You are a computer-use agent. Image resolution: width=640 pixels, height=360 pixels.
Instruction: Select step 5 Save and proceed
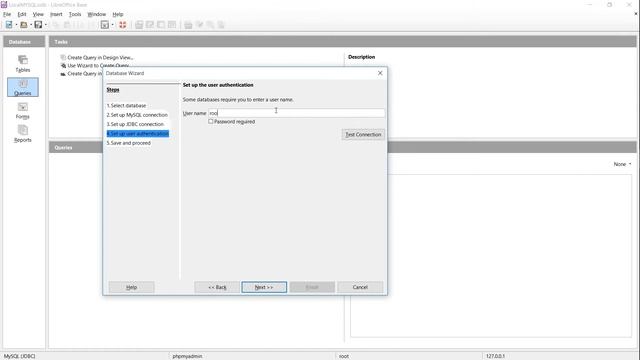(129, 143)
